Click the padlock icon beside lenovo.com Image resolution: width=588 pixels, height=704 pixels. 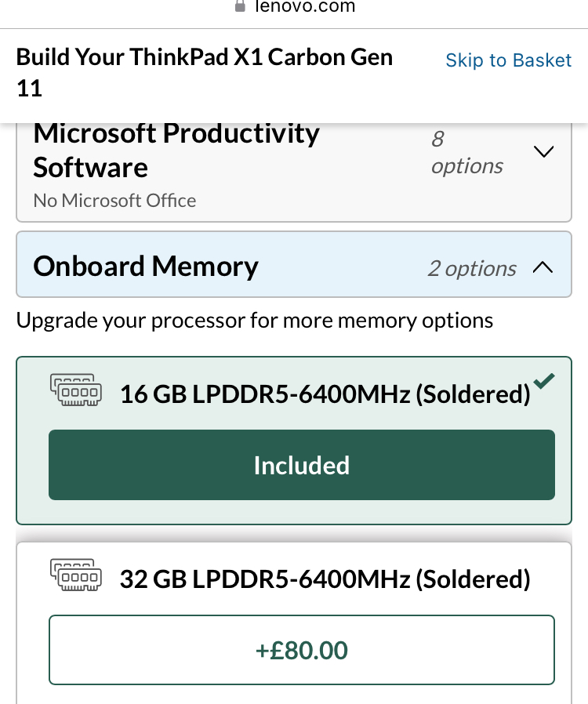point(240,5)
